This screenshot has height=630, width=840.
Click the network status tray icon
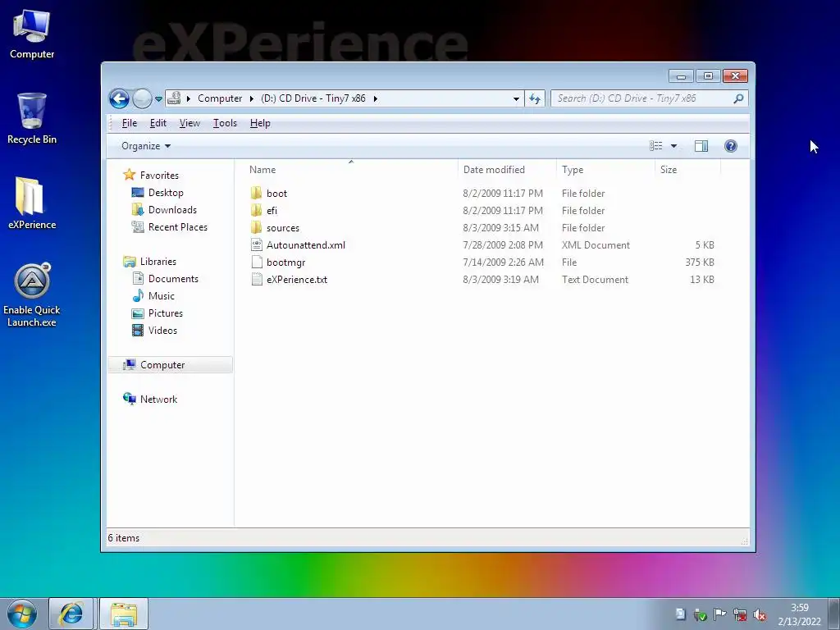740,614
